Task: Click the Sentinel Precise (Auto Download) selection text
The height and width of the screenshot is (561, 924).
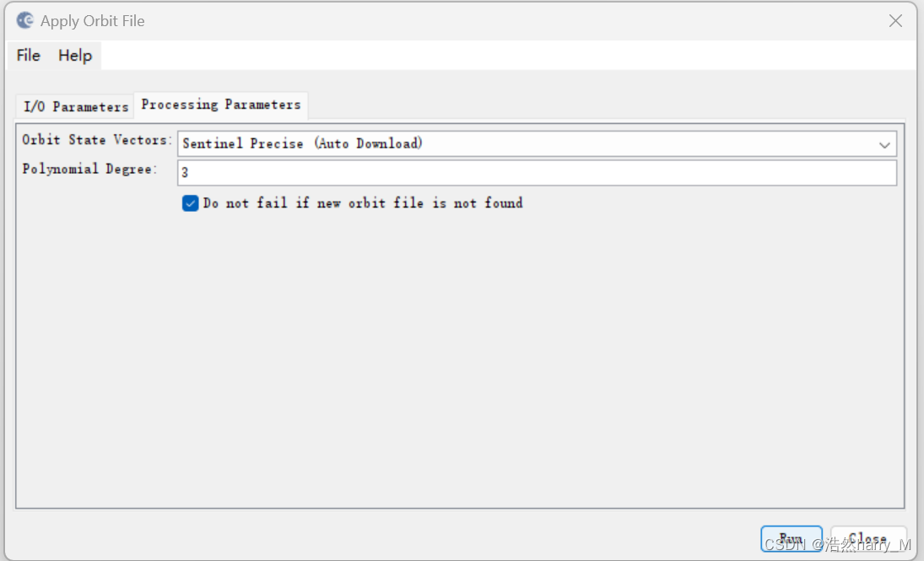Action: coord(302,143)
